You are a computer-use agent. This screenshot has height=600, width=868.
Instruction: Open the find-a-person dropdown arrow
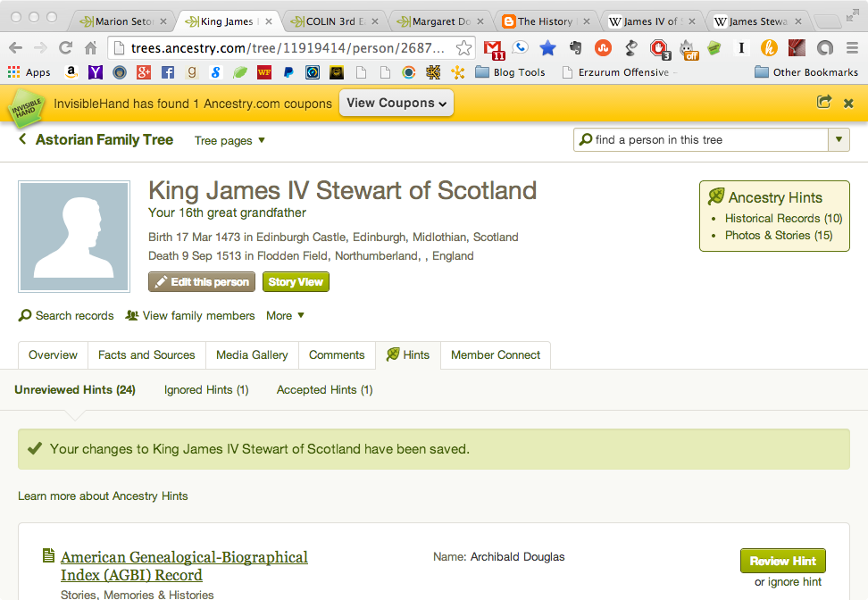coord(839,139)
